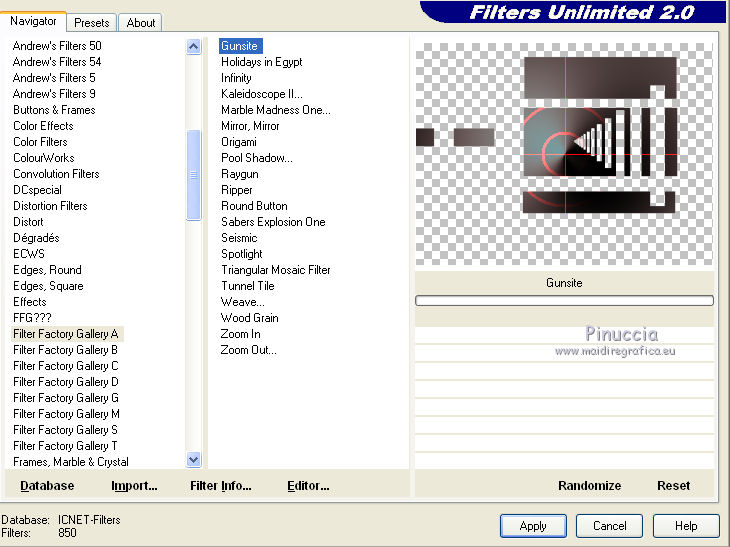
Task: Reset the filter settings
Action: tap(673, 486)
